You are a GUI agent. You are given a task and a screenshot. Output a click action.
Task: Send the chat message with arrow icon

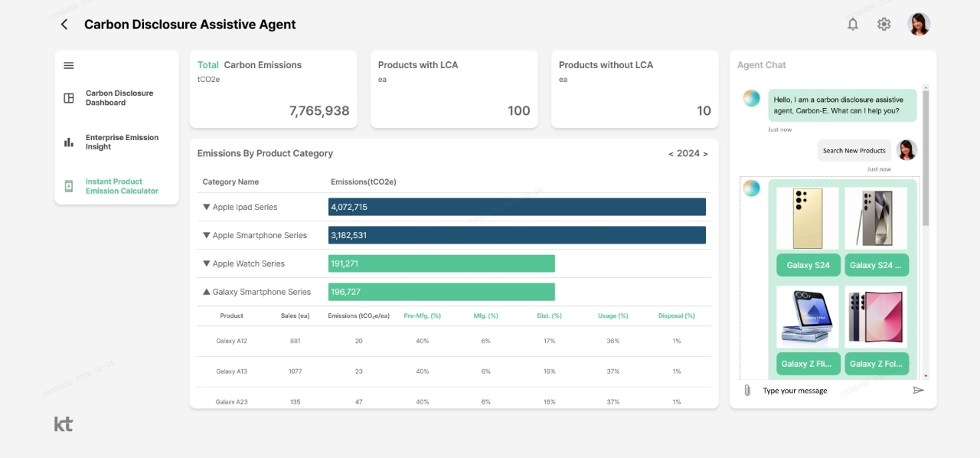pos(919,391)
